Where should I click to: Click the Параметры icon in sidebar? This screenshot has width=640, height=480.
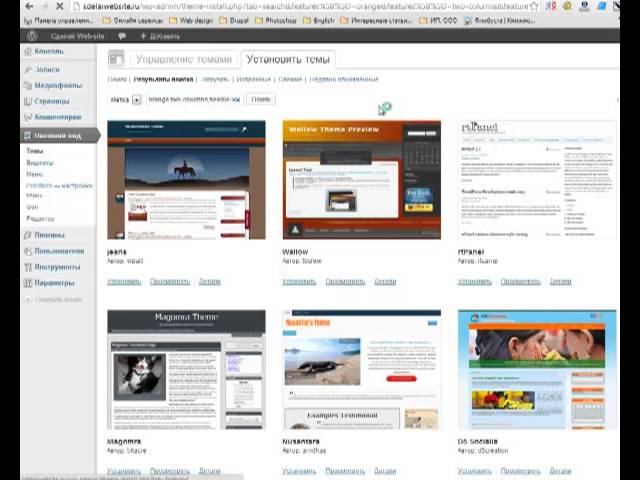(28, 283)
